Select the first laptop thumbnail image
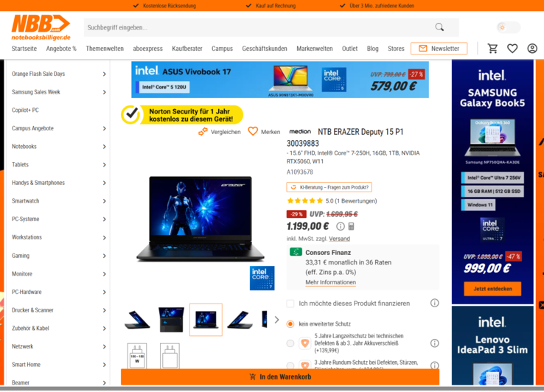This screenshot has width=544, height=392. pos(137,320)
